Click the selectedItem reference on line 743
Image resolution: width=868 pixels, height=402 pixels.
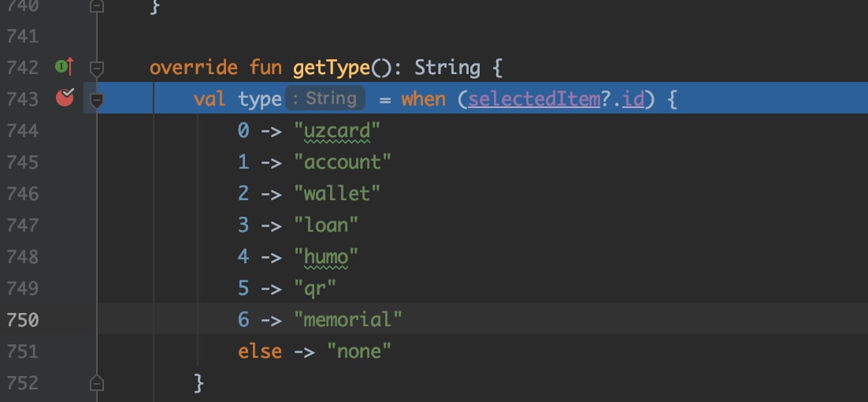(x=534, y=99)
